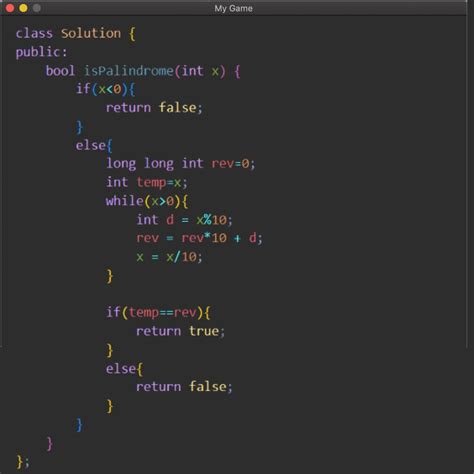Image resolution: width=474 pixels, height=474 pixels.
Task: Click the final '};' class closing line
Action: point(23,462)
